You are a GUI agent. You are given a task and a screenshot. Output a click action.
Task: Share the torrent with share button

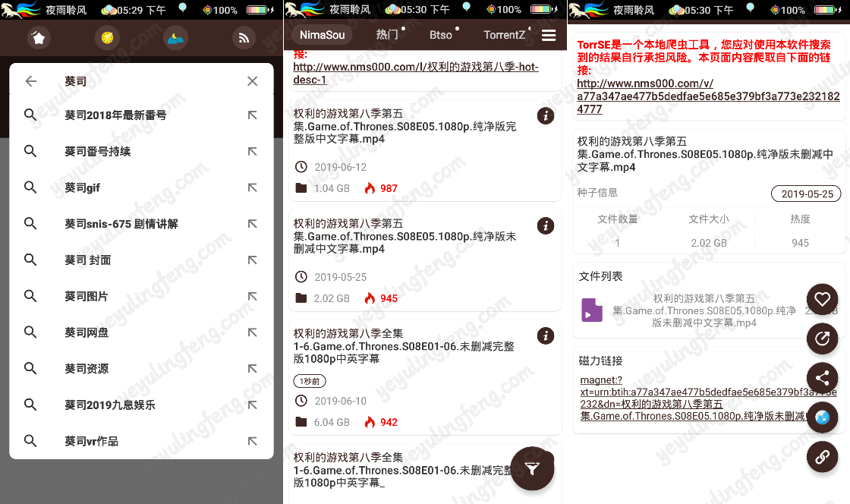pos(823,378)
